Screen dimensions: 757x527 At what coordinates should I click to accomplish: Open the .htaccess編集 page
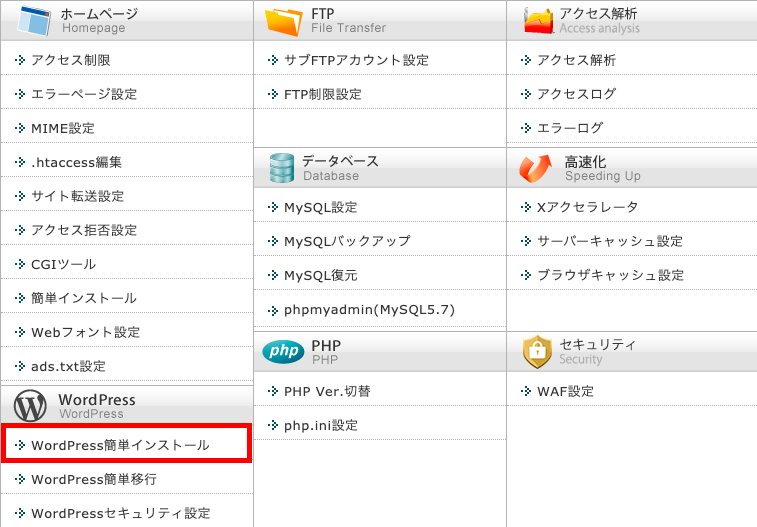(76, 162)
